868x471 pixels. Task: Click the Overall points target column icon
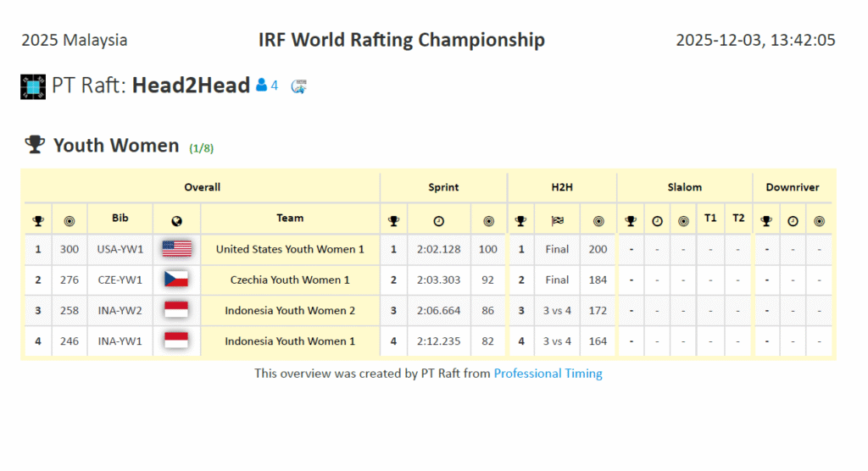point(69,221)
